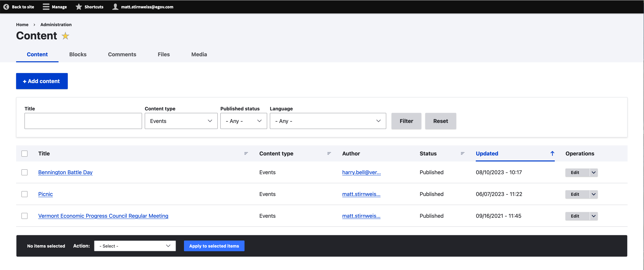Open matt.stirnweiss@egov.com account toolbar link

click(x=147, y=7)
